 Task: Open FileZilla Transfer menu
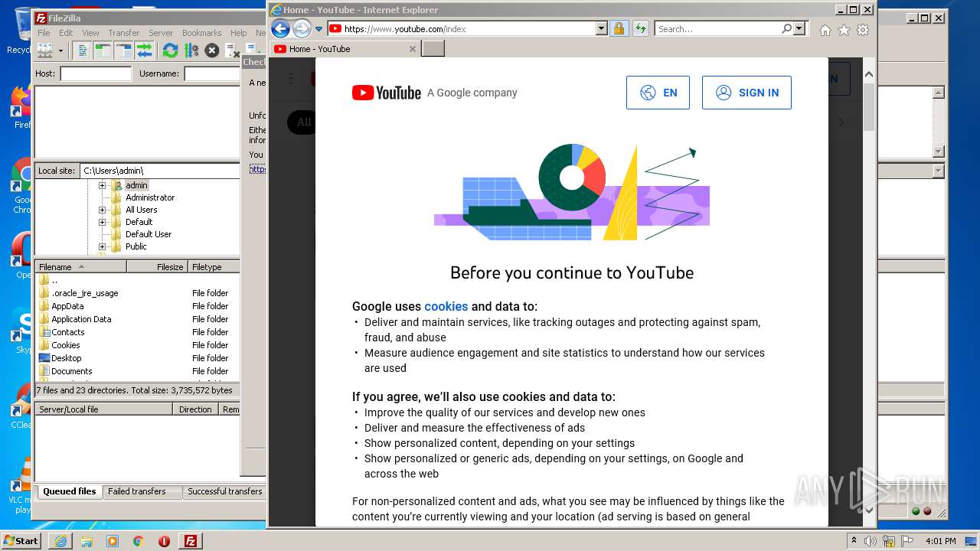pos(123,33)
